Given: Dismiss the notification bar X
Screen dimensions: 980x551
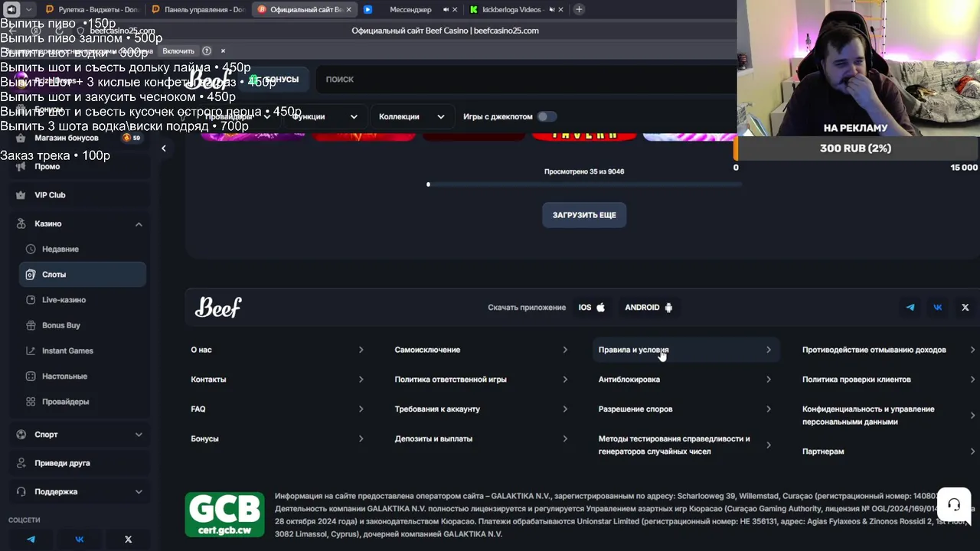Looking at the screenshot, I should point(223,51).
